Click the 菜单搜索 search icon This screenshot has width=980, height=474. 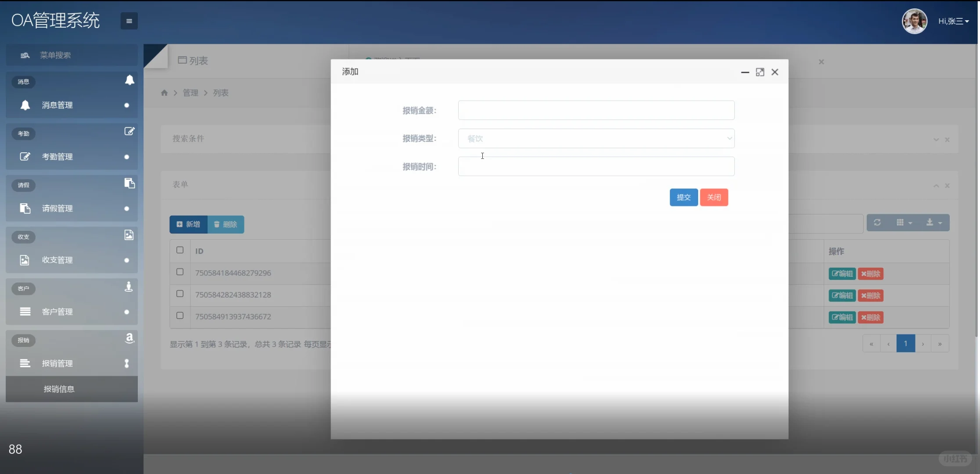(x=25, y=55)
